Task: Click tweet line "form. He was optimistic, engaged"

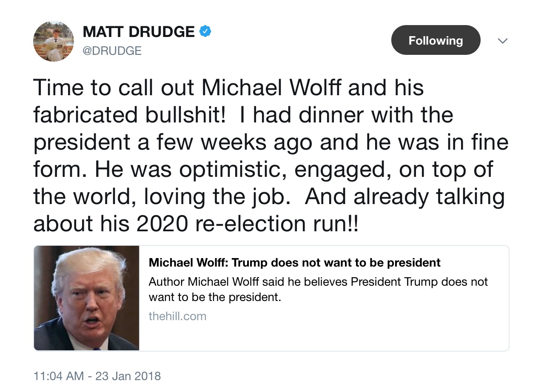Action: point(263,170)
